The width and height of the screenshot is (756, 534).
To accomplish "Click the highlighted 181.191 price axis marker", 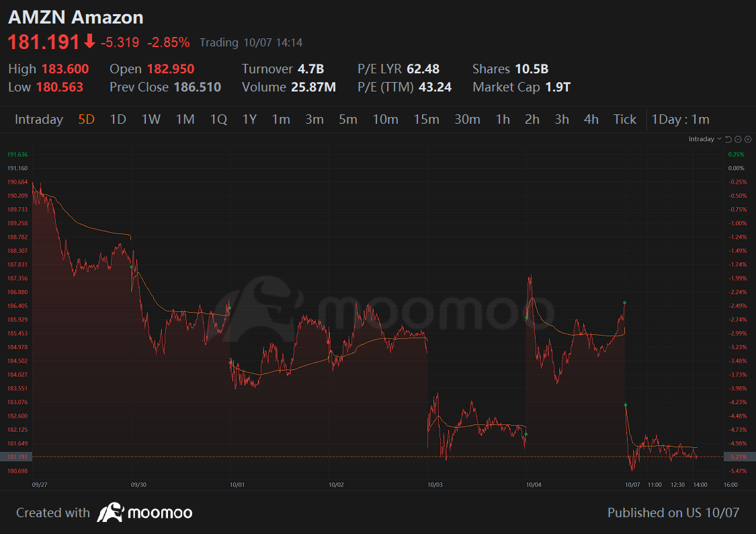I will point(16,457).
